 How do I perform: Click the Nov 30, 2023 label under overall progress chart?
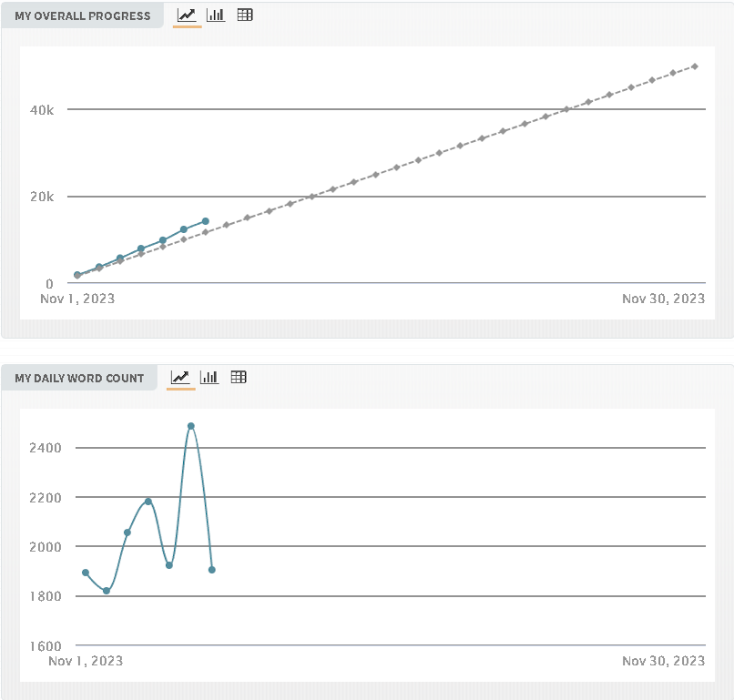[663, 299]
